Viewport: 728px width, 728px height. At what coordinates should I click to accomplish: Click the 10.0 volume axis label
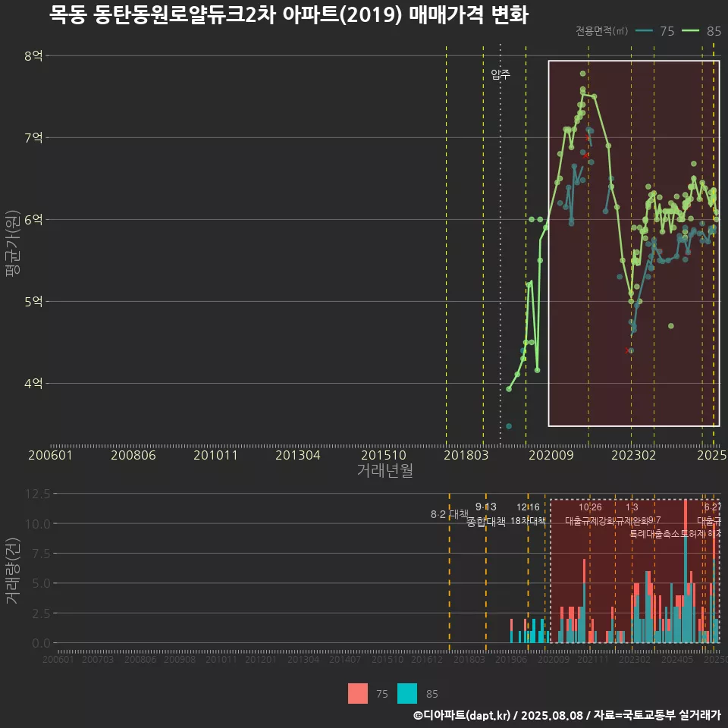pyautogui.click(x=38, y=524)
